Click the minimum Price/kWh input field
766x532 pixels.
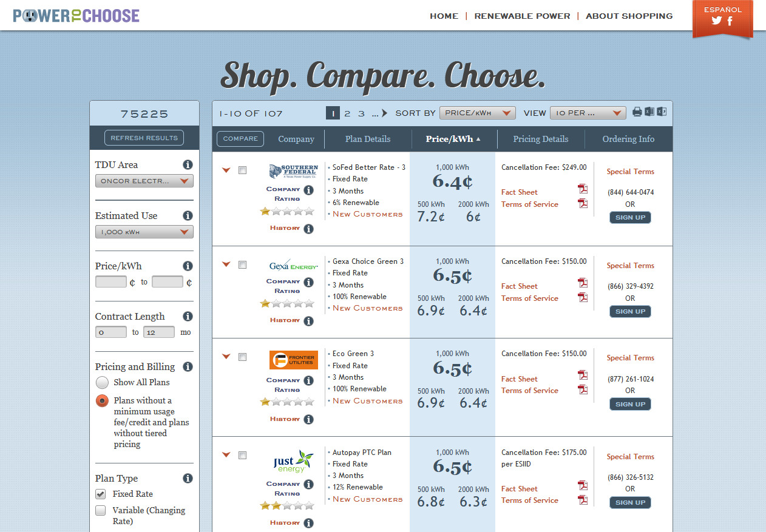[111, 282]
